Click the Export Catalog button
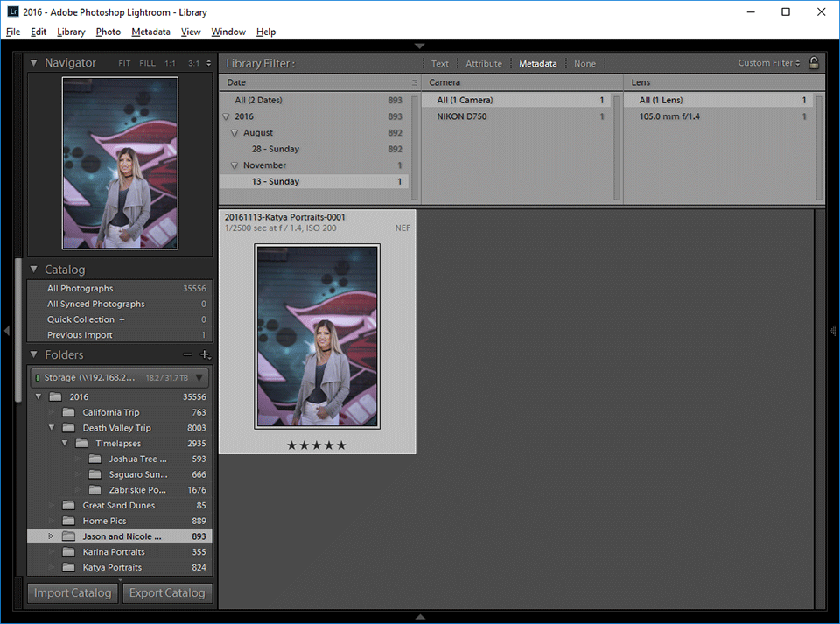The image size is (840, 624). tap(167, 592)
